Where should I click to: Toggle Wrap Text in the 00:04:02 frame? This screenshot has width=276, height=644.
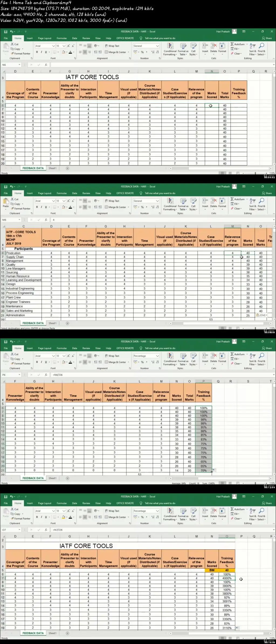(112, 46)
